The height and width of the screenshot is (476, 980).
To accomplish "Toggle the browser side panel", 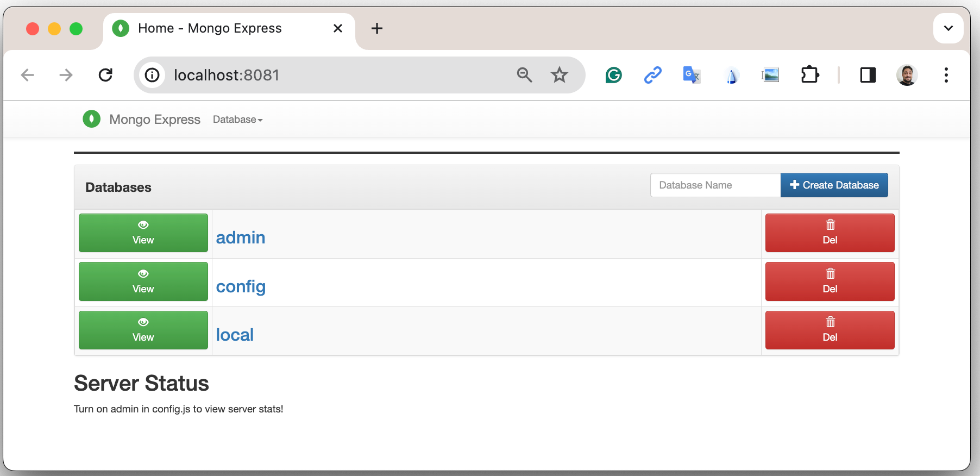I will point(868,75).
